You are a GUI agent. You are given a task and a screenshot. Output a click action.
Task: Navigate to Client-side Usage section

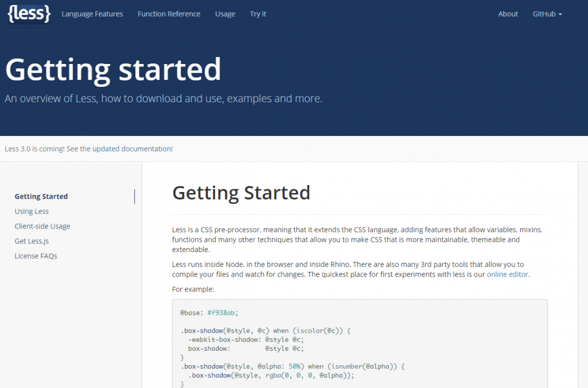[42, 226]
